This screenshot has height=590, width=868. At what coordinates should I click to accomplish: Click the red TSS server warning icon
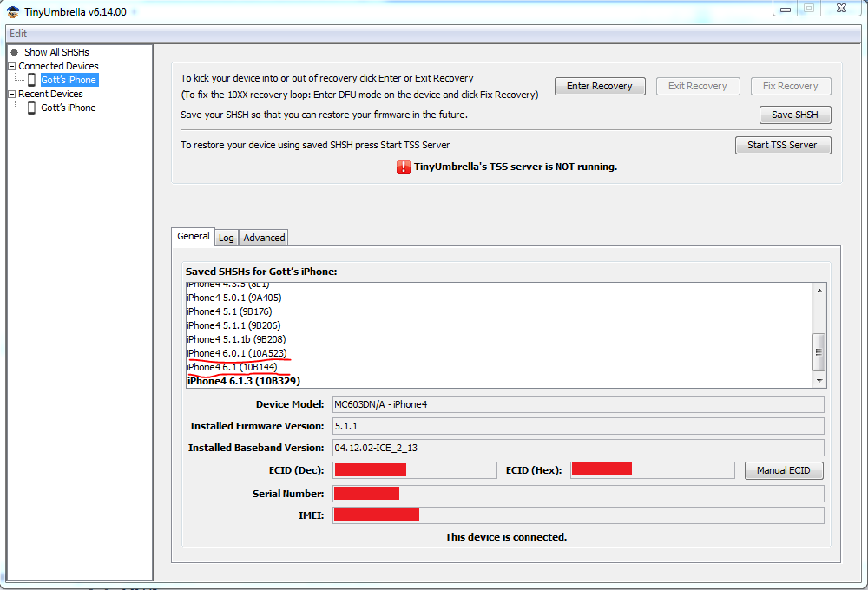click(x=404, y=167)
